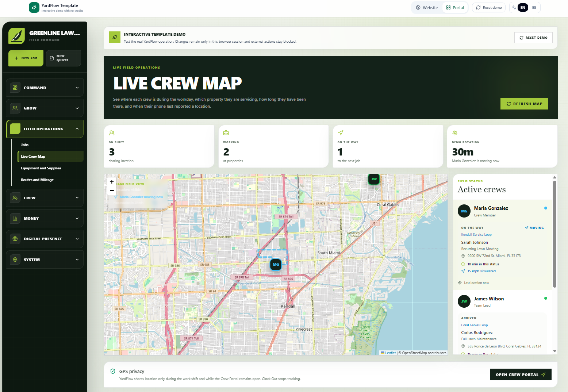Click the Money bar chart icon
The image size is (568, 392).
(x=15, y=218)
